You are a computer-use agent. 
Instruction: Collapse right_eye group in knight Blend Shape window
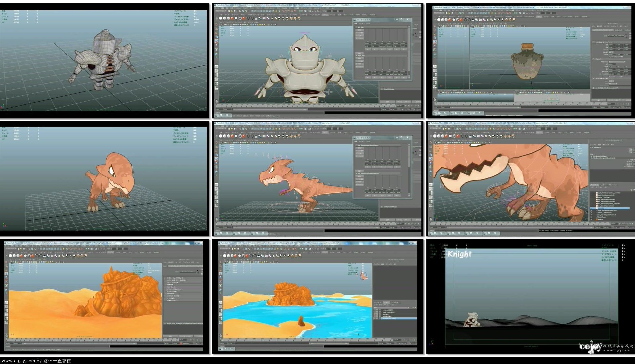pyautogui.click(x=356, y=56)
